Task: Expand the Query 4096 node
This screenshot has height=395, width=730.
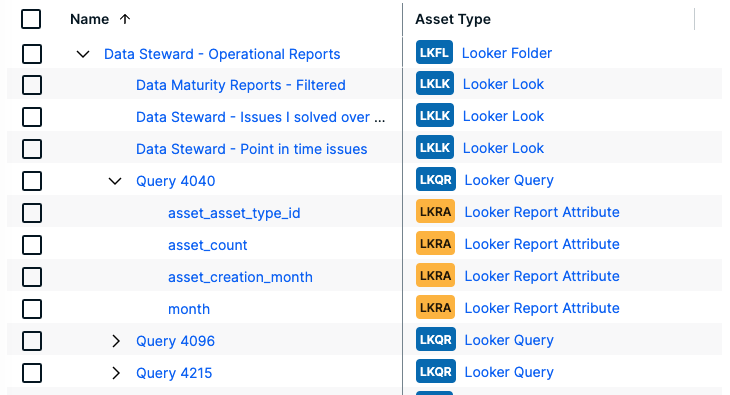Action: pos(116,341)
